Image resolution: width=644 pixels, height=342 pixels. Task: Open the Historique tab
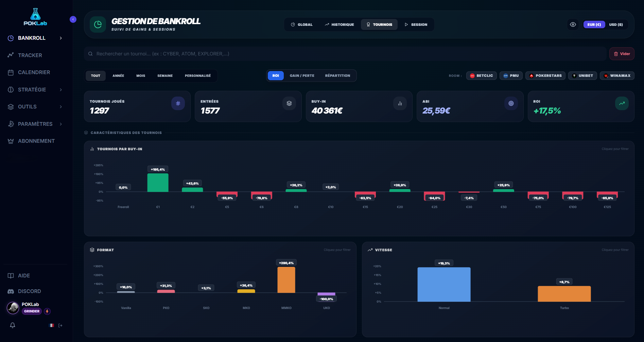pyautogui.click(x=339, y=24)
